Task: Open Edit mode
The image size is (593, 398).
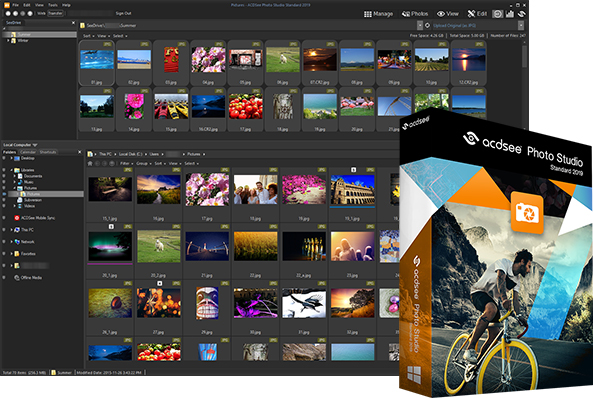Action: [477, 14]
